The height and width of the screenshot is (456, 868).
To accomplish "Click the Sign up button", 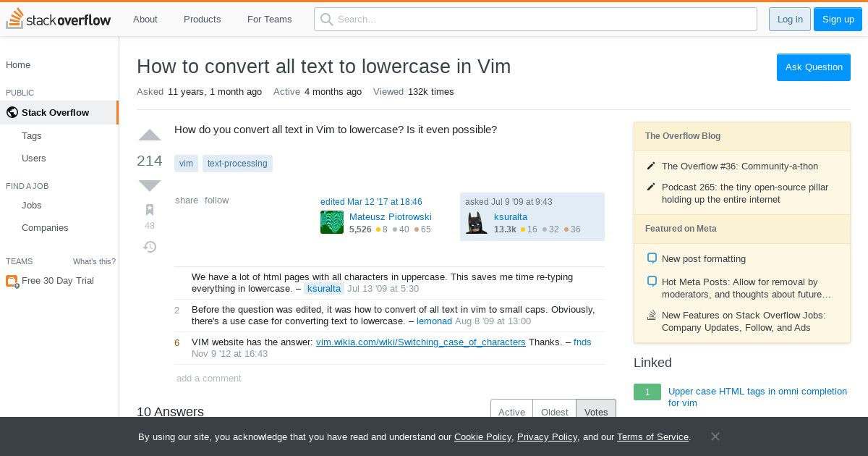I will click(x=838, y=20).
